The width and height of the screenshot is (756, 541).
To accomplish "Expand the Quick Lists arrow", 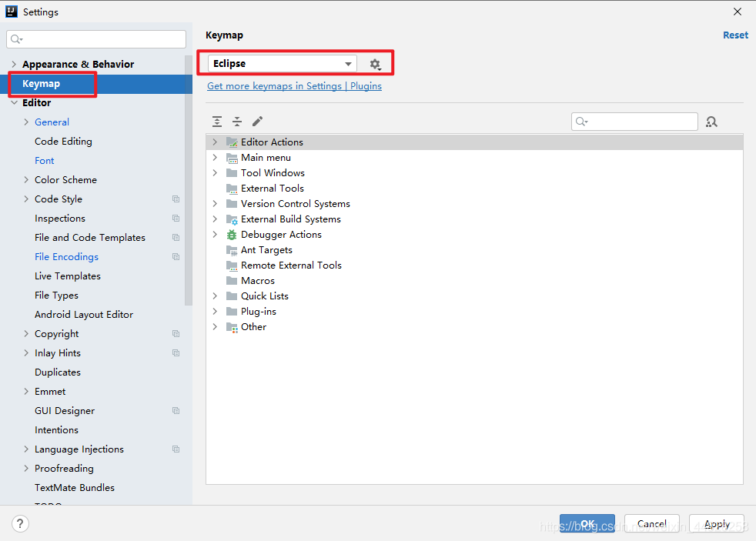I will coord(215,296).
